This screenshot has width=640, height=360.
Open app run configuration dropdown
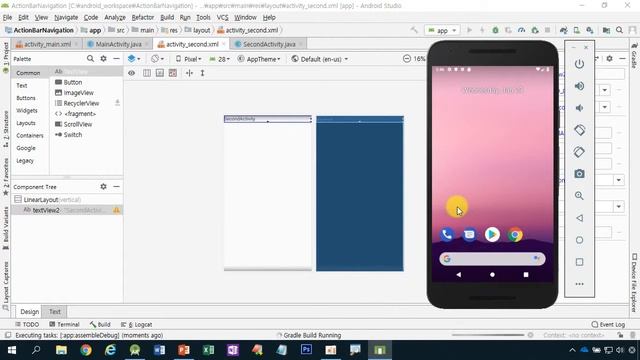point(442,30)
